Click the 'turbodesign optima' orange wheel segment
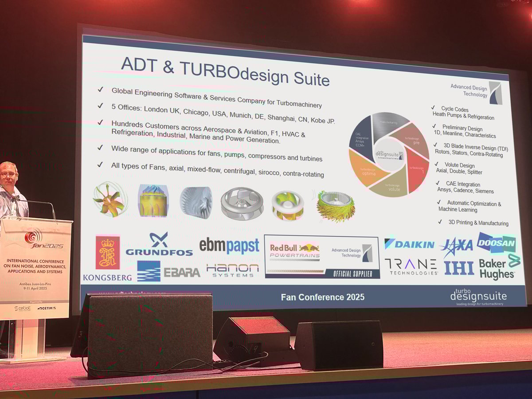 tap(368, 170)
